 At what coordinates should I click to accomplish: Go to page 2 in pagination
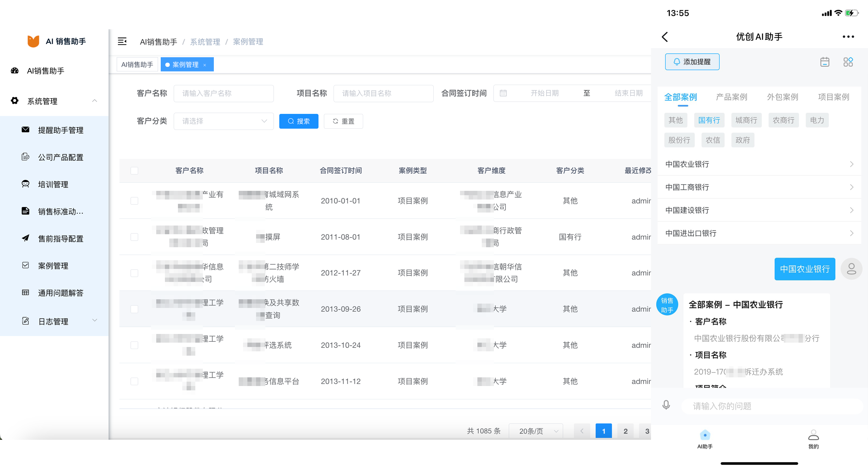click(626, 431)
